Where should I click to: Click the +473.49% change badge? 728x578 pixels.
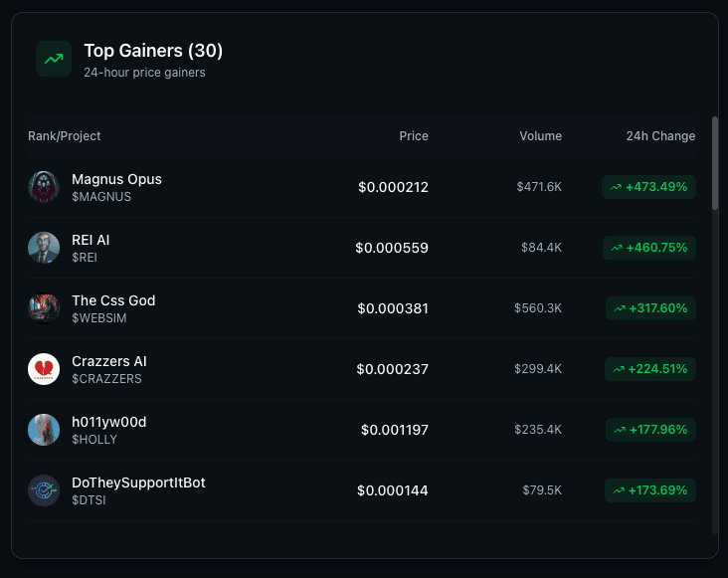tap(648, 187)
